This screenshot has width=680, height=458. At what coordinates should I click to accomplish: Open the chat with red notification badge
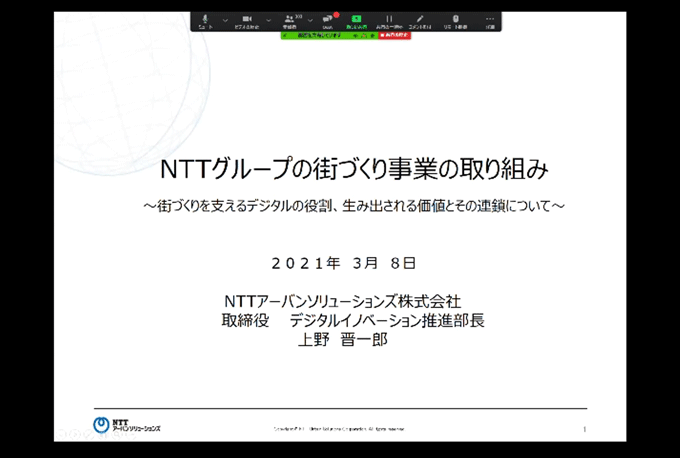tap(328, 21)
